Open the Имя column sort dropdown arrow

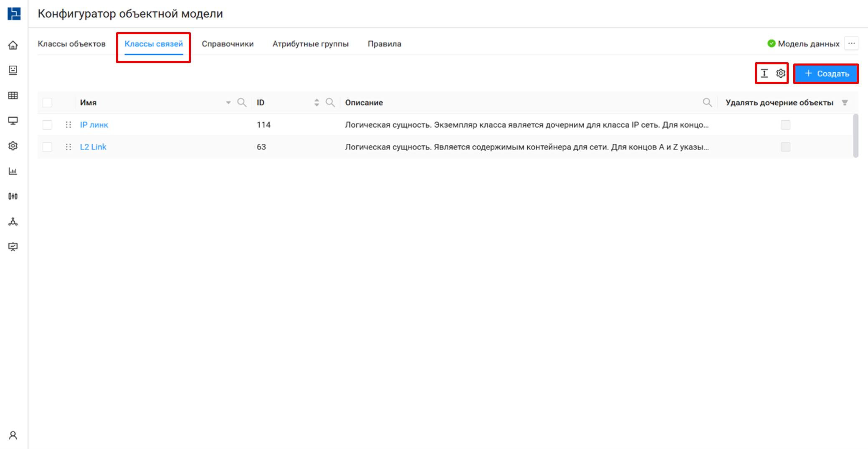(x=228, y=103)
